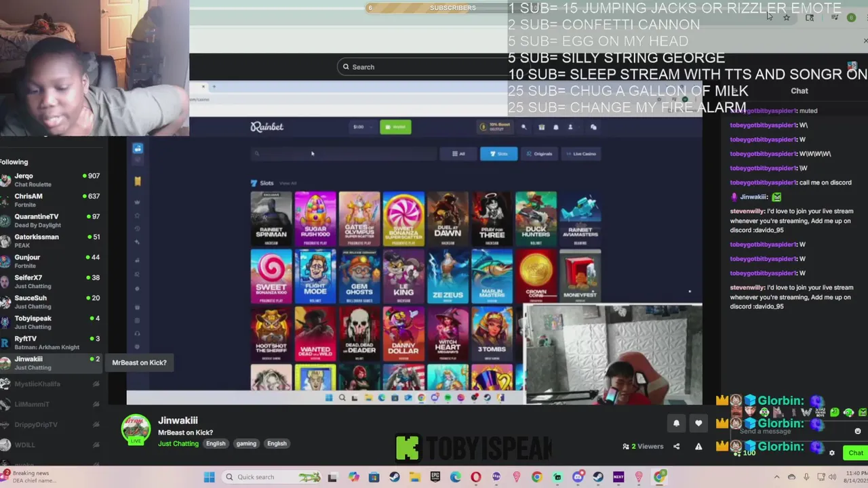Click the notification bell under the stream
This screenshot has width=868, height=488.
pos(676,423)
